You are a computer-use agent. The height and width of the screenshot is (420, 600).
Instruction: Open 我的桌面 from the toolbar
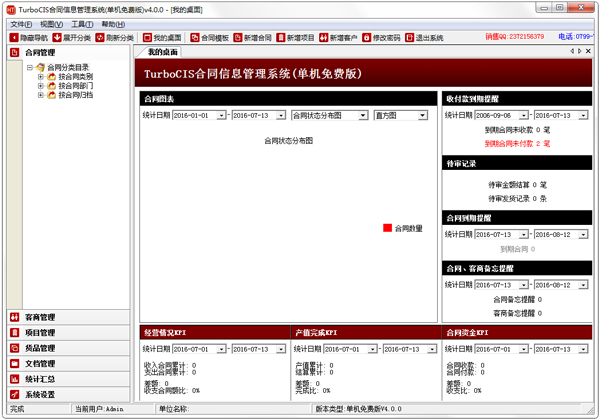(x=162, y=37)
